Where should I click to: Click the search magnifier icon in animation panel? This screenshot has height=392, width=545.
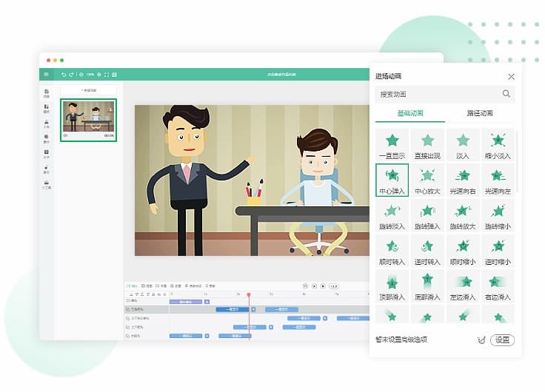tap(506, 94)
